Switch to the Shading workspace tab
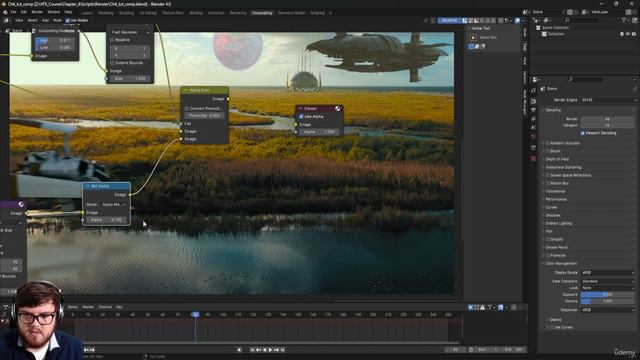The height and width of the screenshot is (360, 640). pyautogui.click(x=196, y=13)
